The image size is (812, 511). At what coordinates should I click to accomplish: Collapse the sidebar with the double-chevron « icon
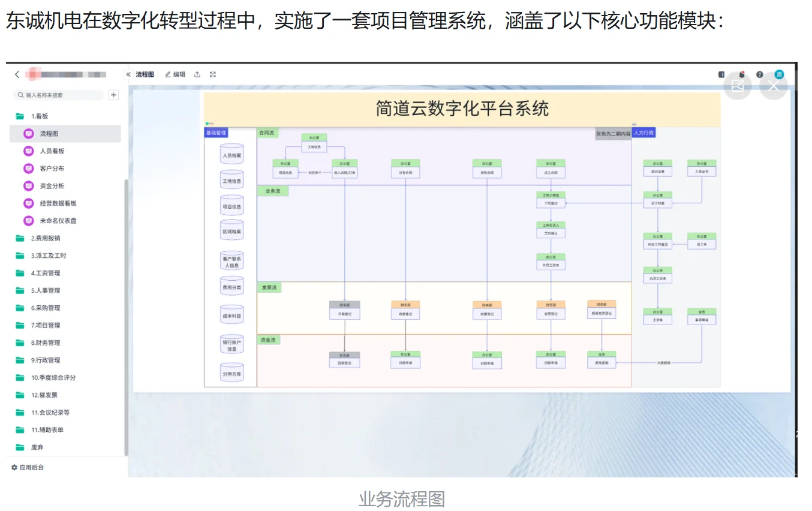pyautogui.click(x=129, y=74)
